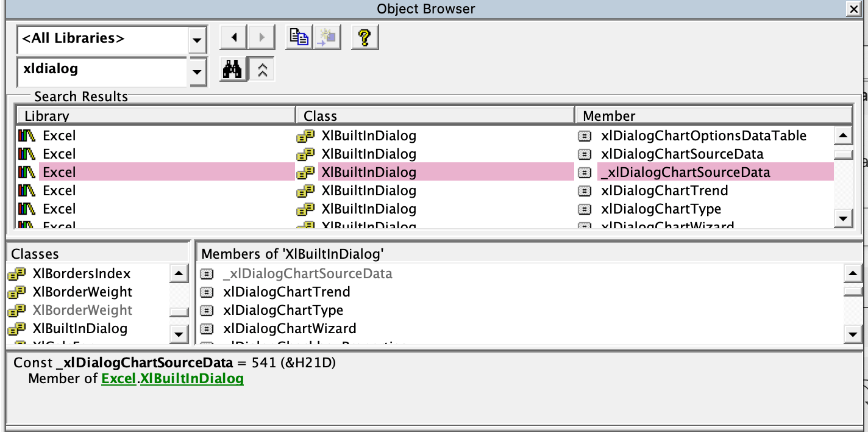The height and width of the screenshot is (432, 868).
Task: Click the Members of 'XlBuiltInDialog' pane header
Action: click(x=528, y=254)
